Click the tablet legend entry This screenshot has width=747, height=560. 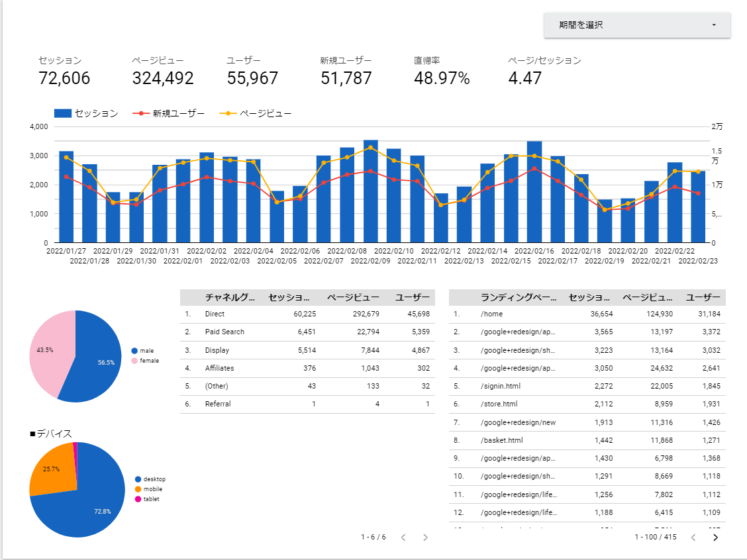pos(147,499)
